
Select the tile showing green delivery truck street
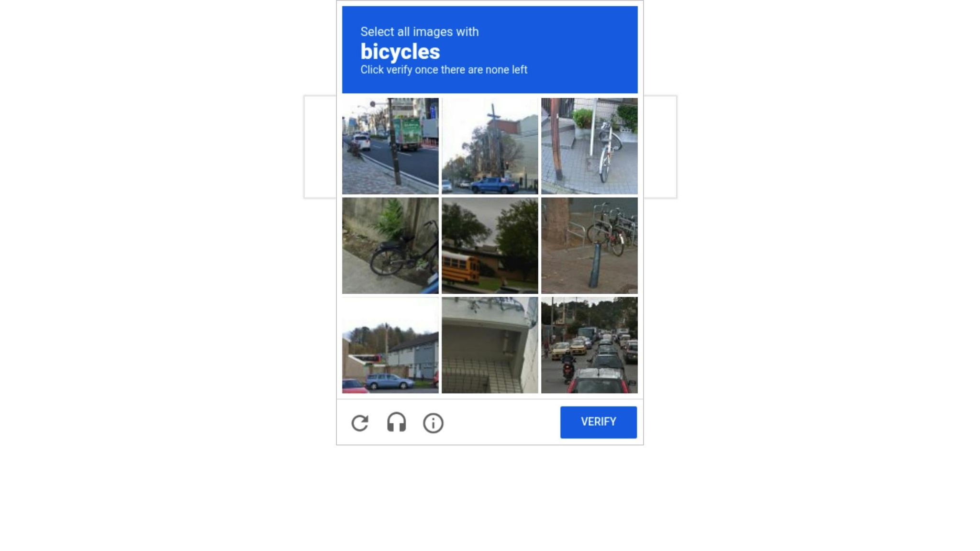(390, 146)
